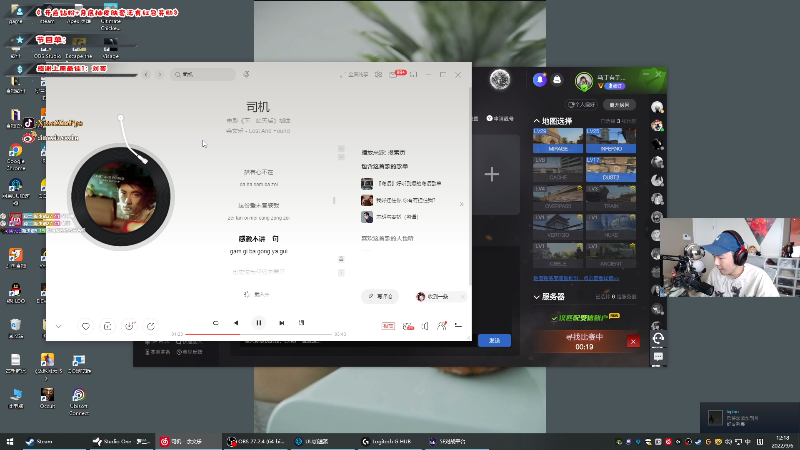
Task: Collapse the full player view with down chevron
Action: click(58, 327)
